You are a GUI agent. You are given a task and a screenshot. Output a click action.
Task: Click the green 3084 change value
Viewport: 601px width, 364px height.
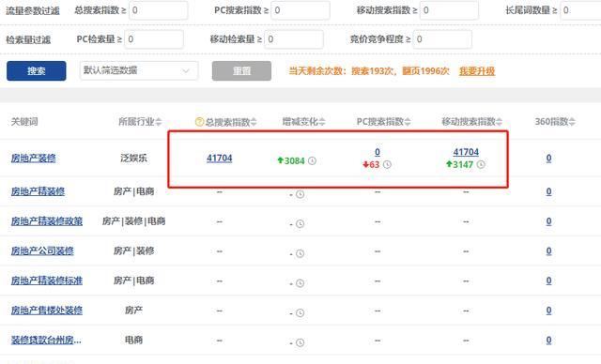294,160
